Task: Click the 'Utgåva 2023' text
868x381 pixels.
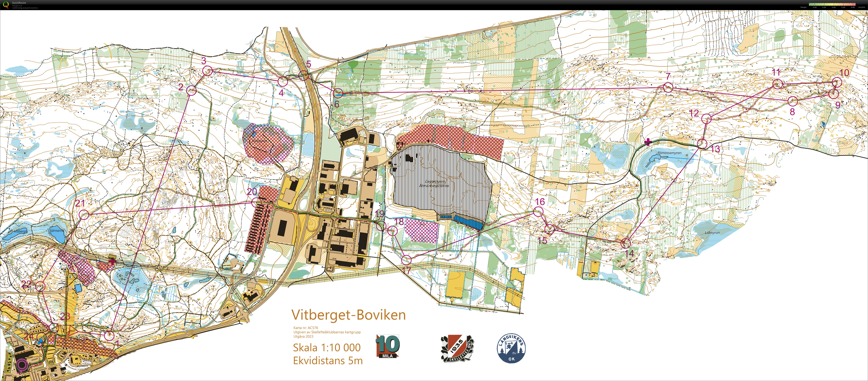Action: (303, 337)
